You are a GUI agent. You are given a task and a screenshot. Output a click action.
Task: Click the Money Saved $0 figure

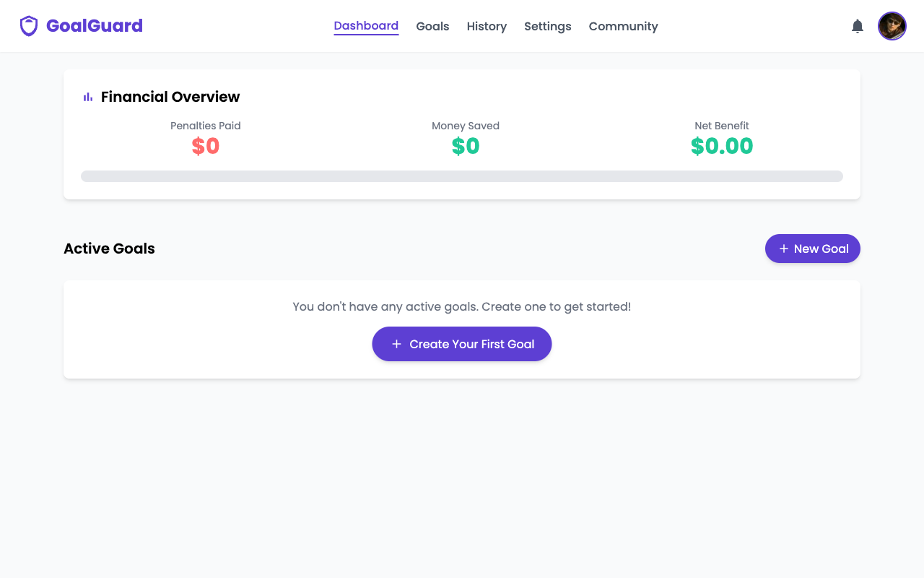click(x=465, y=146)
